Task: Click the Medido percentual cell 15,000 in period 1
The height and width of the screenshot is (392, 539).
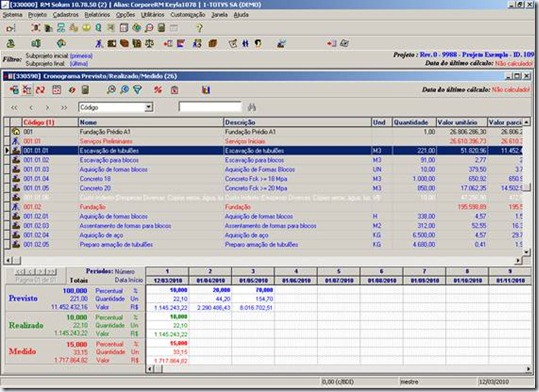Action: coord(167,343)
